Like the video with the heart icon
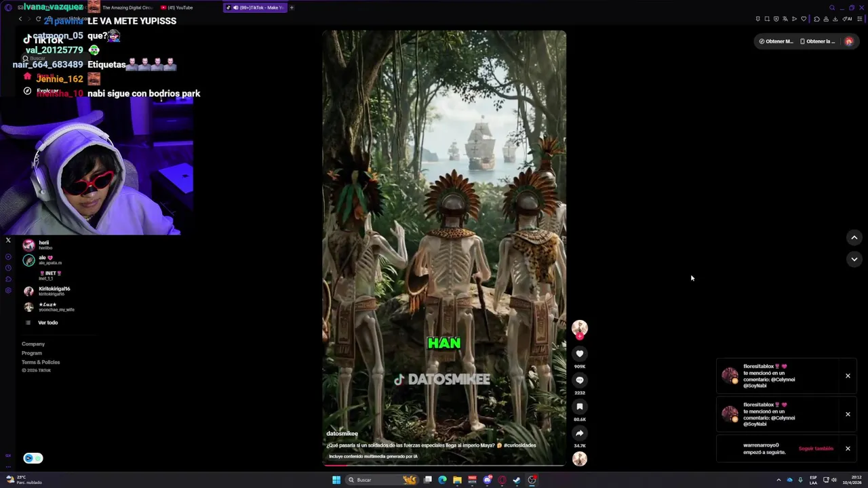The height and width of the screenshot is (488, 868). click(x=579, y=354)
